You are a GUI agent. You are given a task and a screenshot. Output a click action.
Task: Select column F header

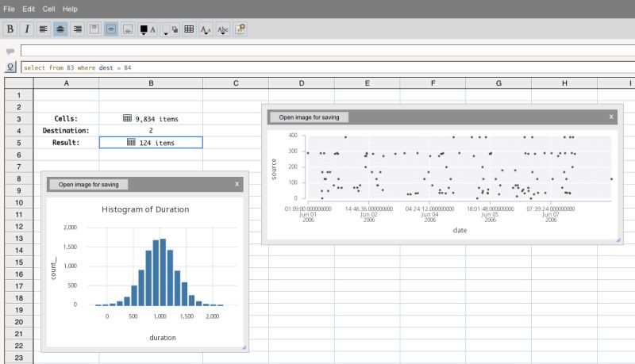(433, 83)
